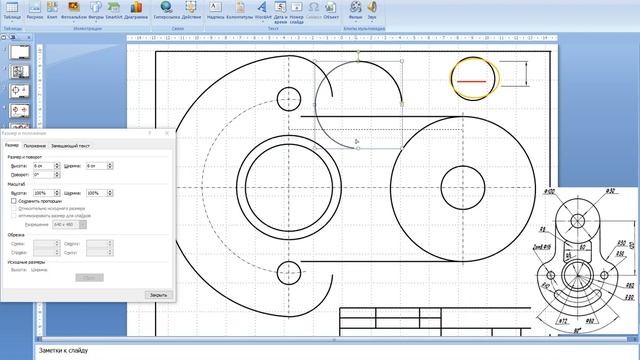Image resolution: width=640 pixels, height=360 pixels.
Task: Click the Закрыть button in the dialog
Action: pyautogui.click(x=158, y=295)
